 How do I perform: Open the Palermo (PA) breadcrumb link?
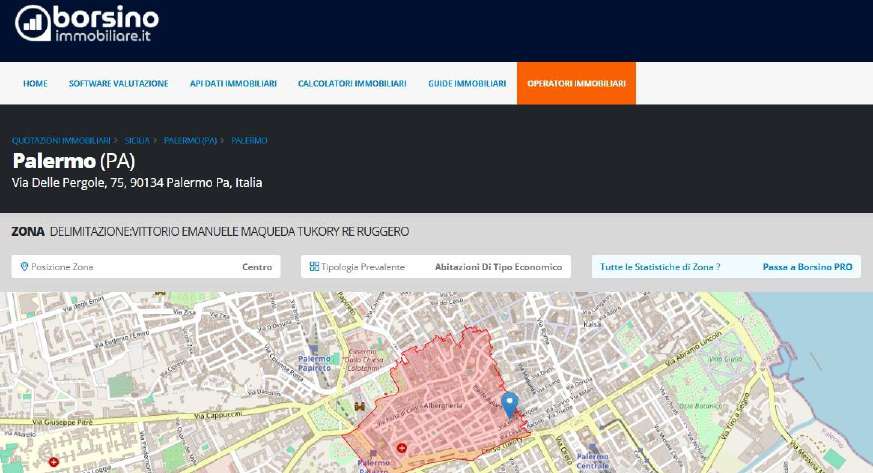[x=190, y=140]
